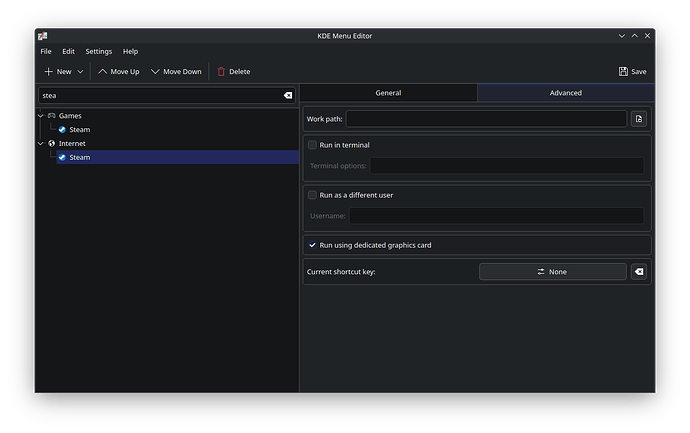Open the Help menu
Image resolution: width=690 pixels, height=433 pixels.
pos(130,51)
